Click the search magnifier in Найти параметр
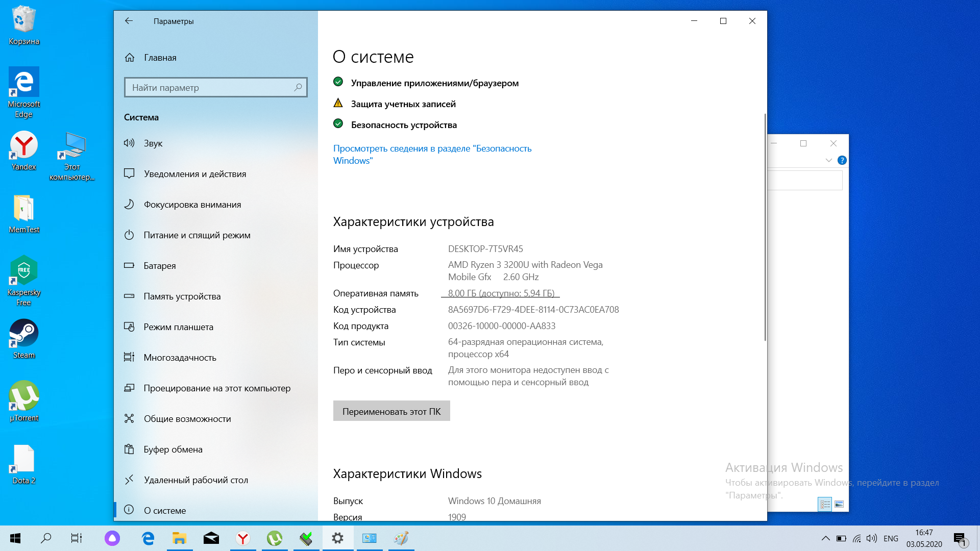 coord(298,87)
